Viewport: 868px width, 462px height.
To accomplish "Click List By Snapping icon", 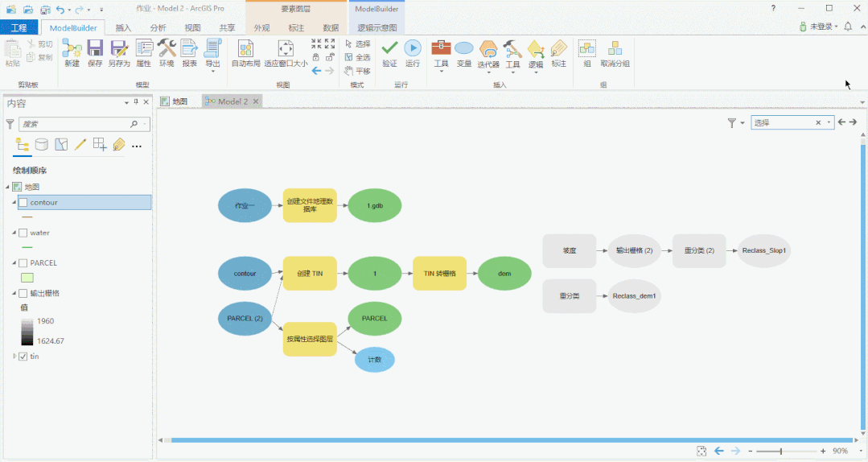I will click(100, 145).
